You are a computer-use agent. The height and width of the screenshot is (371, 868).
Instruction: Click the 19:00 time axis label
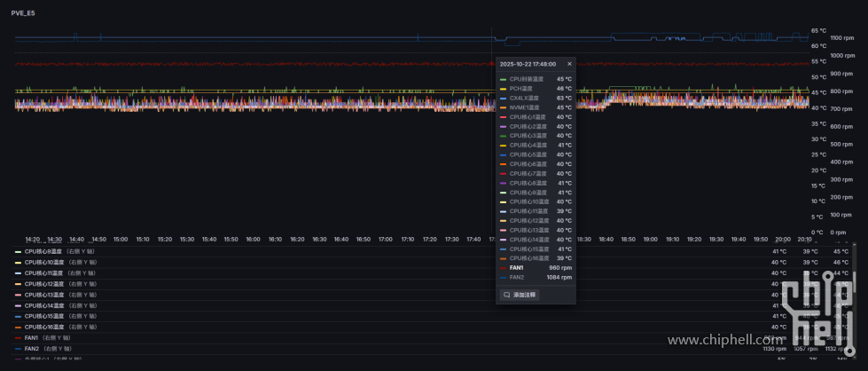click(651, 239)
